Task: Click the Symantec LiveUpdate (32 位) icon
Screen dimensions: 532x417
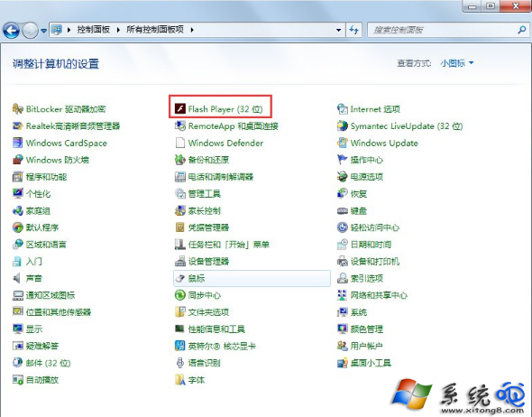Action: click(343, 125)
